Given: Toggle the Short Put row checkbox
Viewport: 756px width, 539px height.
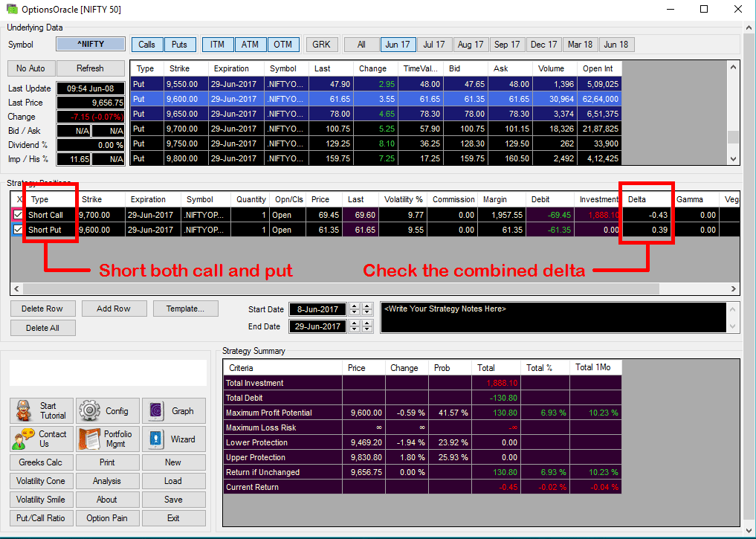Looking at the screenshot, I should tap(19, 230).
